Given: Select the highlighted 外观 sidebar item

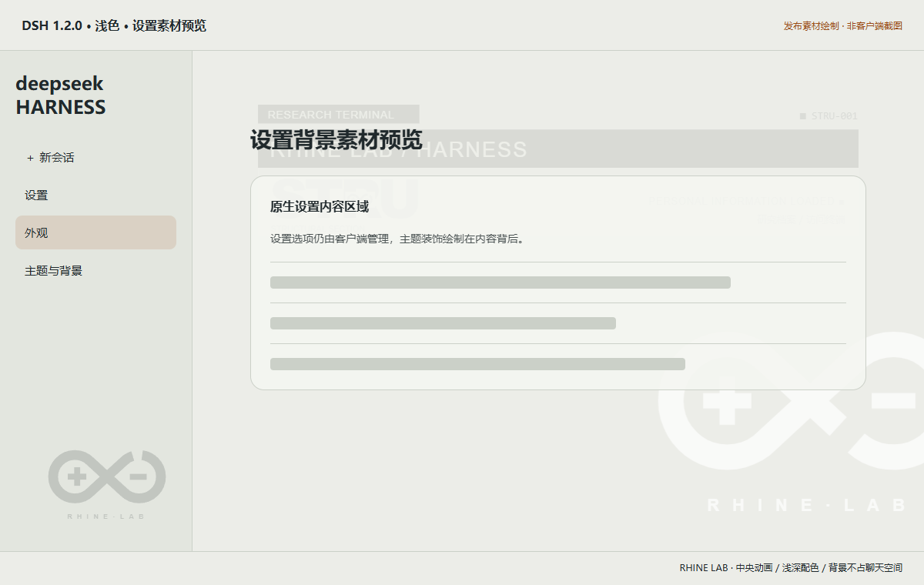Looking at the screenshot, I should [x=95, y=232].
